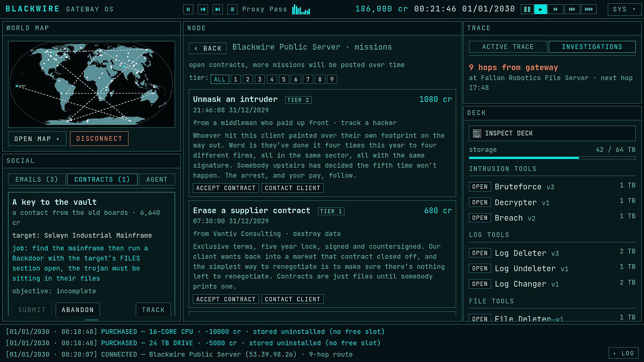The height and width of the screenshot is (362, 644).
Task: Set game speed to triple fast-forward
Action: pos(572,9)
